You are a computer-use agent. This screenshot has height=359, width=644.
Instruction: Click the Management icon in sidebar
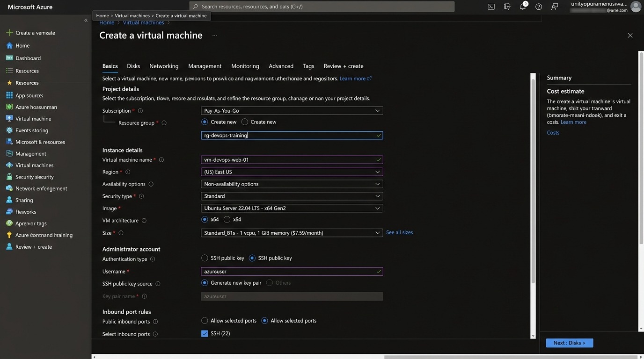(x=9, y=153)
